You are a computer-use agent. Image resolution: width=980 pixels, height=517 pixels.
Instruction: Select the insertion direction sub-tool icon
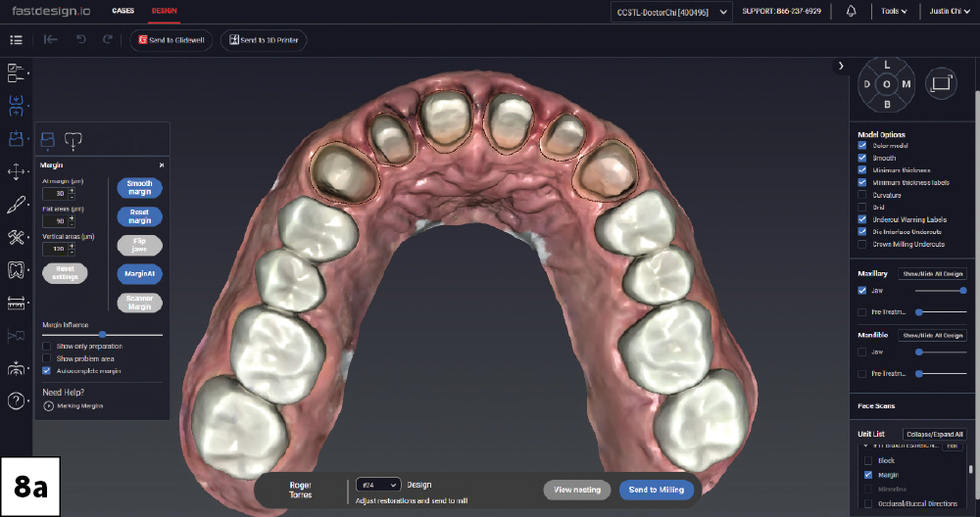pos(73,140)
